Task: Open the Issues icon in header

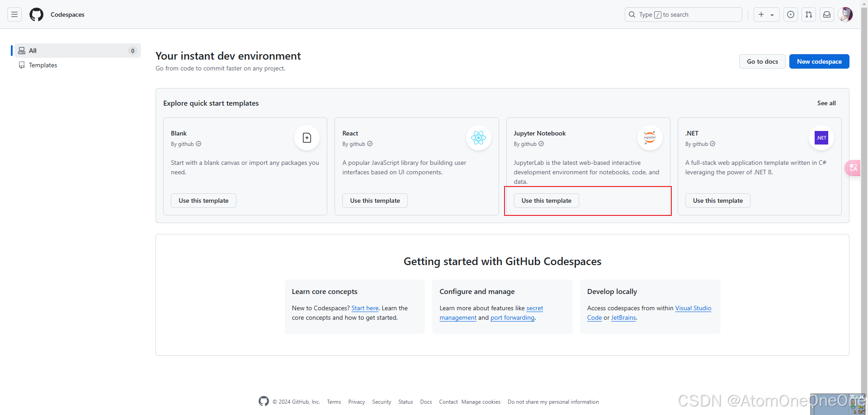Action: [x=791, y=14]
